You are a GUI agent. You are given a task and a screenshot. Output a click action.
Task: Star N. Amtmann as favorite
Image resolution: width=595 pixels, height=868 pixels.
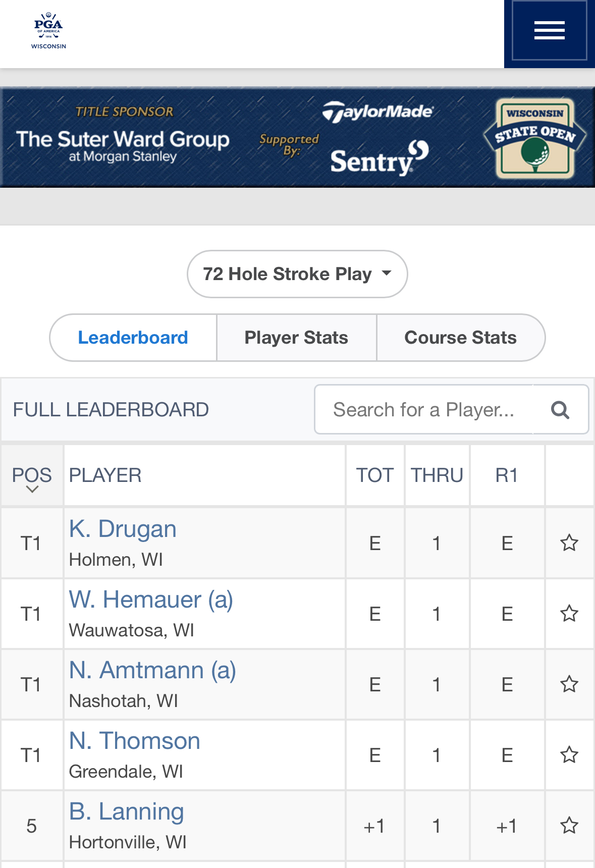click(x=569, y=684)
